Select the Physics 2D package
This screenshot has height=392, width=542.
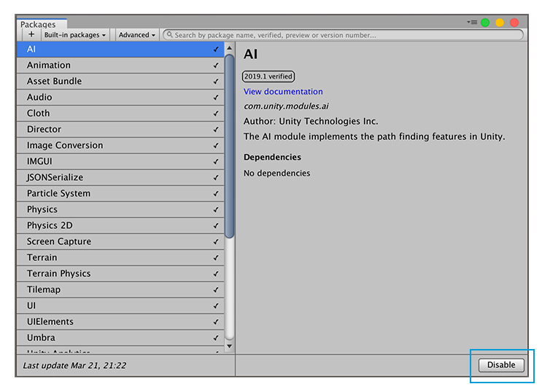coord(120,226)
